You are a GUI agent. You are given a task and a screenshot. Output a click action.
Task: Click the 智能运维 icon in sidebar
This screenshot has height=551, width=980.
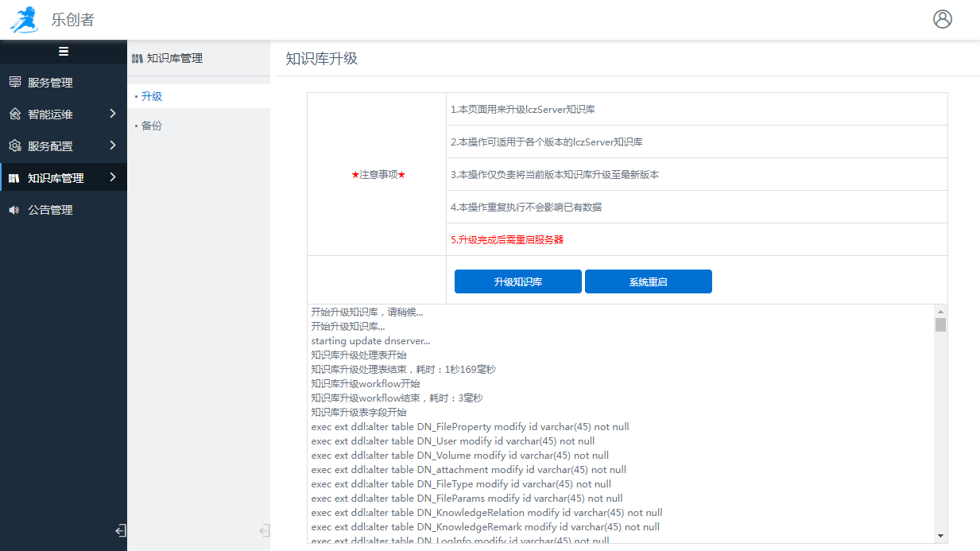click(x=14, y=114)
